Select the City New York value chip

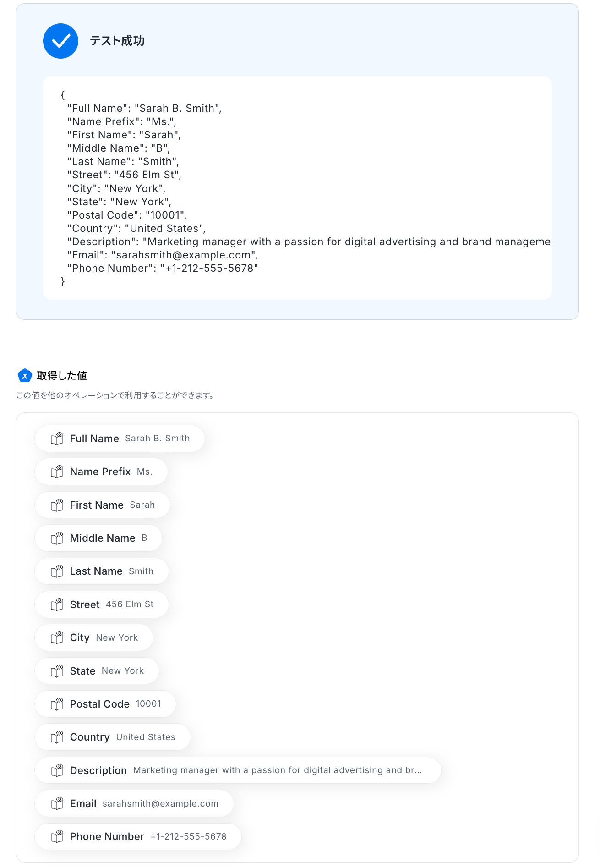coord(94,637)
